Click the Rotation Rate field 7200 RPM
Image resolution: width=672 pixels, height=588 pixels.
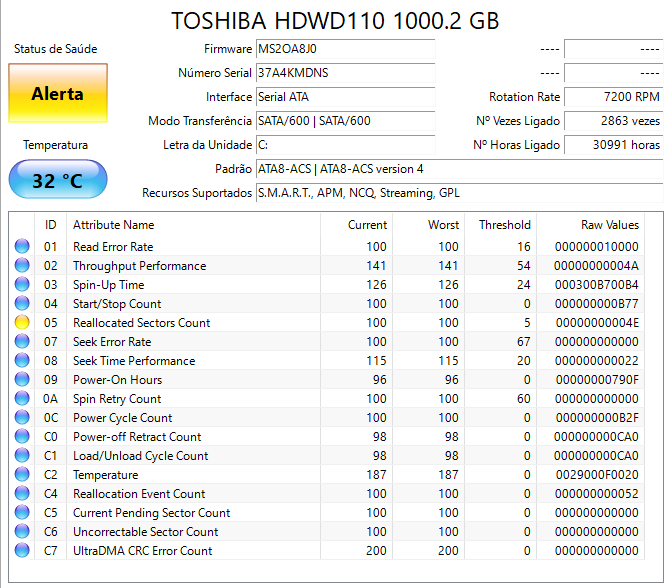[614, 97]
